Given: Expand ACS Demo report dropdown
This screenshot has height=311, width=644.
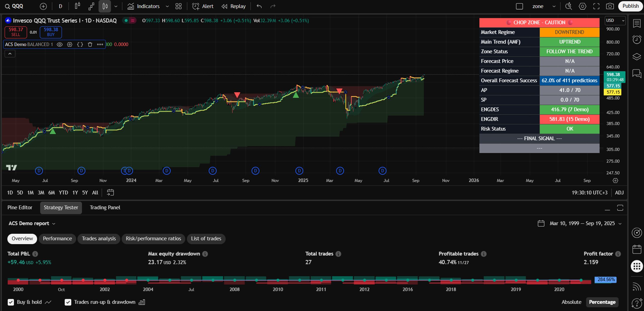Looking at the screenshot, I should pos(32,224).
